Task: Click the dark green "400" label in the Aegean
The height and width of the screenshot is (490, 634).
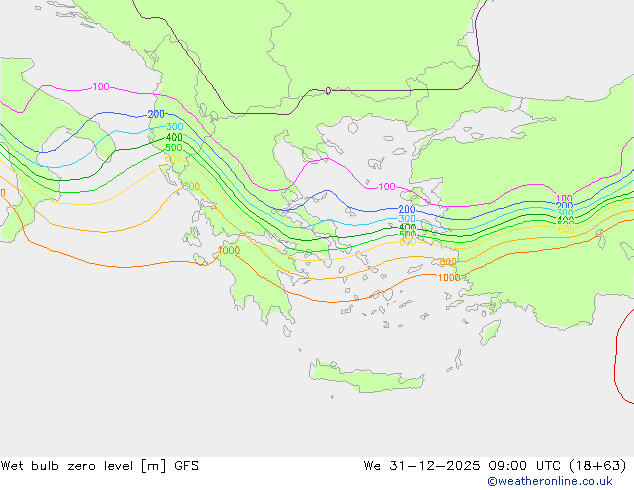Action: tap(408, 227)
